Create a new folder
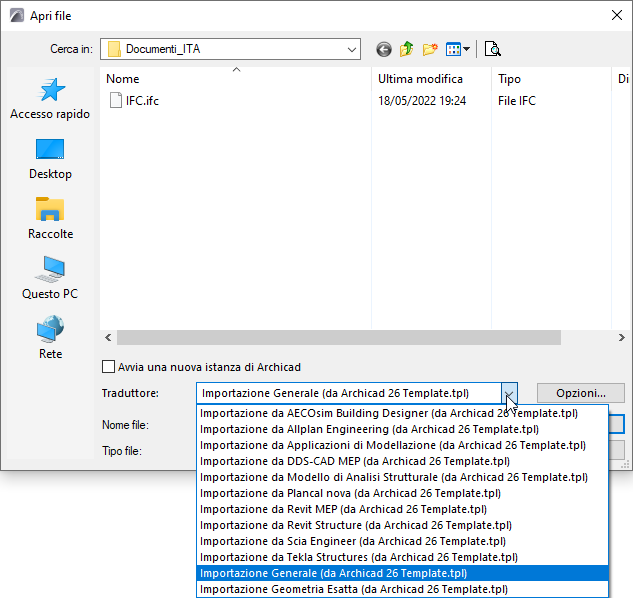 (x=430, y=49)
